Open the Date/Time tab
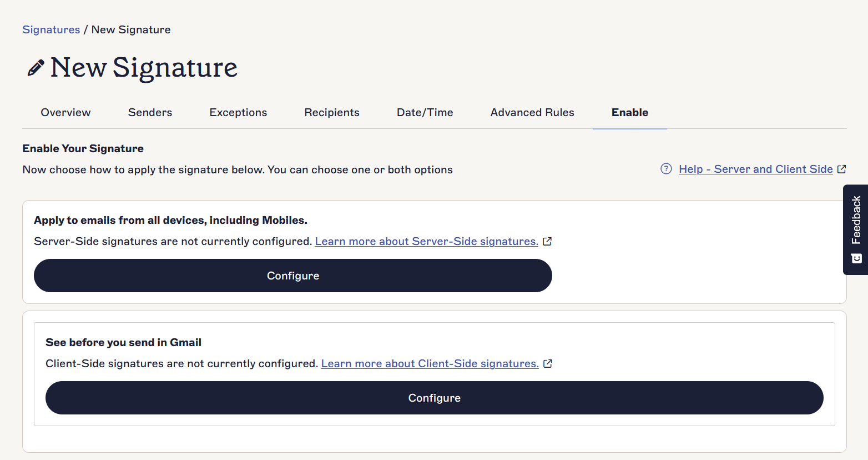The width and height of the screenshot is (868, 460). pos(425,112)
